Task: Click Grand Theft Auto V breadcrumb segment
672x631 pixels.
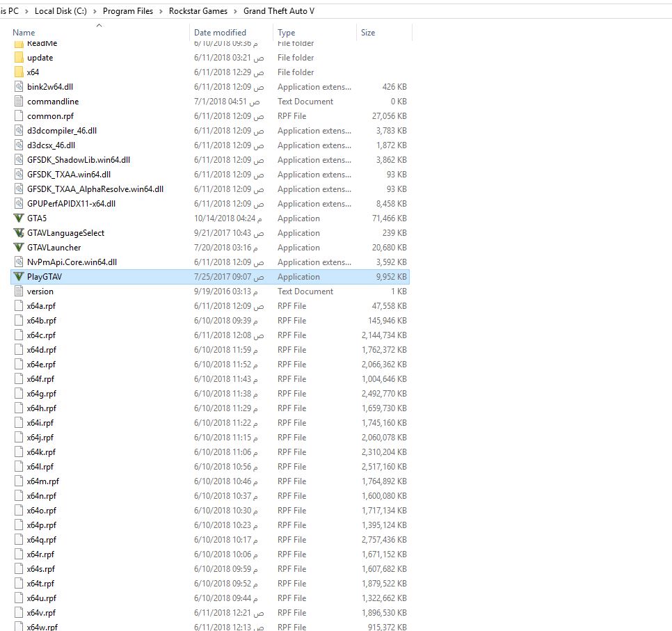Action: (x=279, y=11)
